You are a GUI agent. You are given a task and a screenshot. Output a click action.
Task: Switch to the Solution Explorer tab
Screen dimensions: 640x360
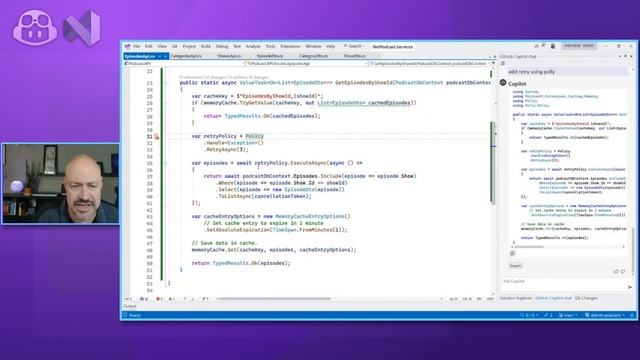pos(516,298)
